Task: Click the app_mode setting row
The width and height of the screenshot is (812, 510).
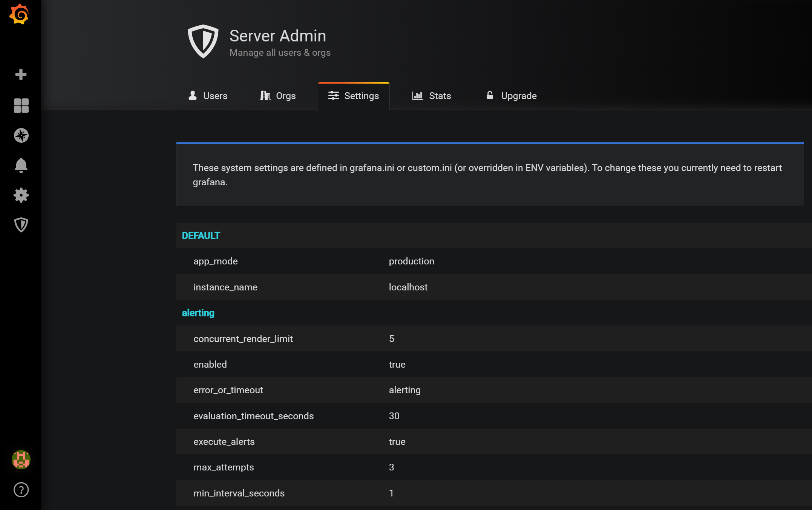Action: 216,261
